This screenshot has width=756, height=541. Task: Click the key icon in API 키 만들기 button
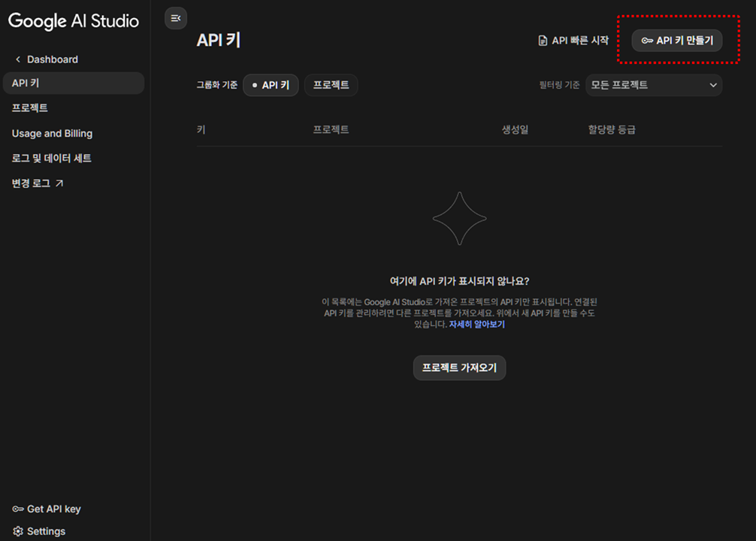pyautogui.click(x=647, y=41)
